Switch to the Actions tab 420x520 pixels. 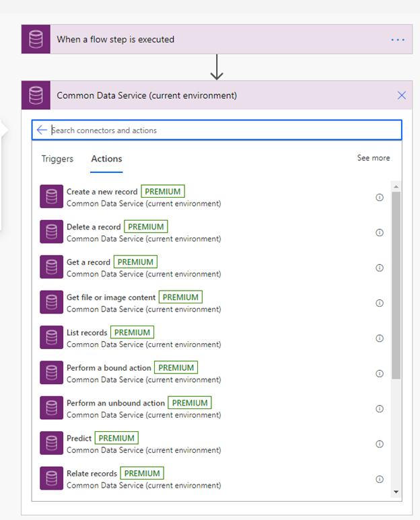(x=106, y=159)
